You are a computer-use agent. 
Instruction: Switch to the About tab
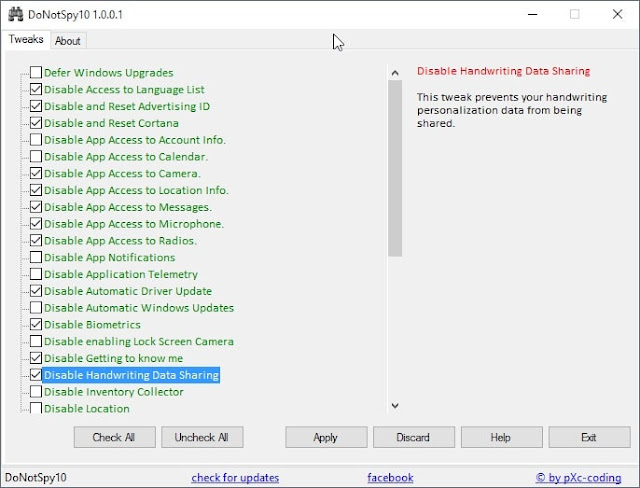pos(68,41)
